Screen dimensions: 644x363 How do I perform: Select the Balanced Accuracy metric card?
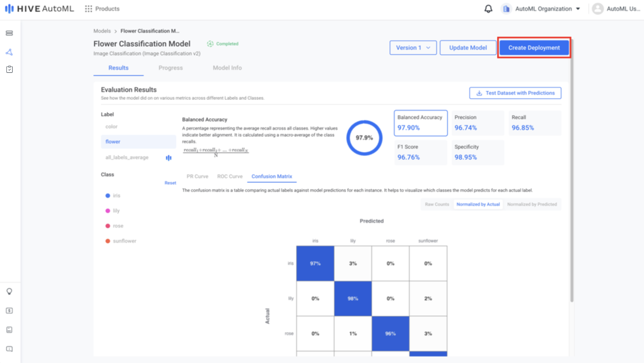(421, 123)
